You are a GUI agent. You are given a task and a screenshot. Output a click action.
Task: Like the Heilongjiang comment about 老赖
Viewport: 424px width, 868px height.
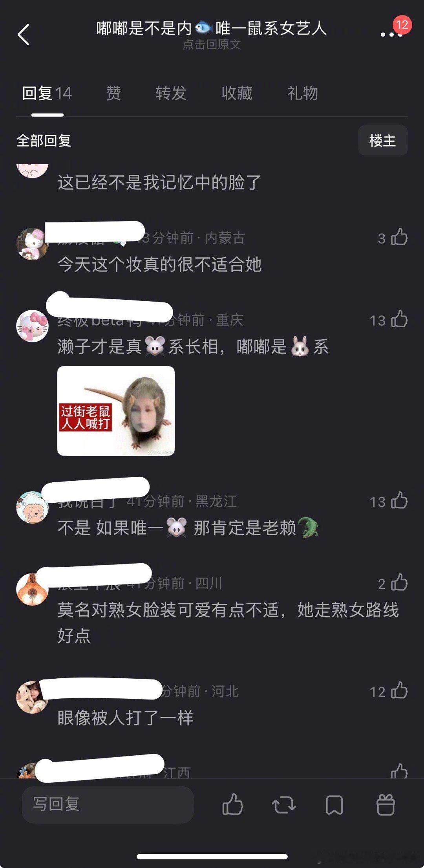400,500
